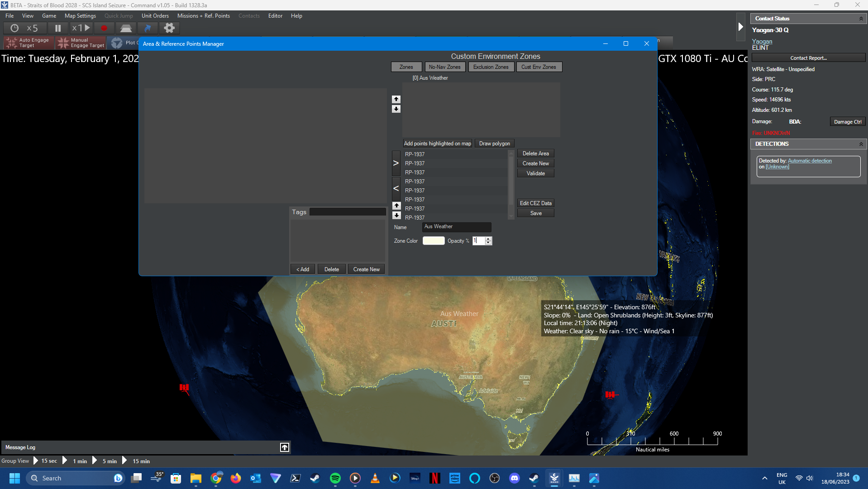The image size is (868, 489).
Task: Open Missions + Ref. Points menu
Action: (204, 16)
